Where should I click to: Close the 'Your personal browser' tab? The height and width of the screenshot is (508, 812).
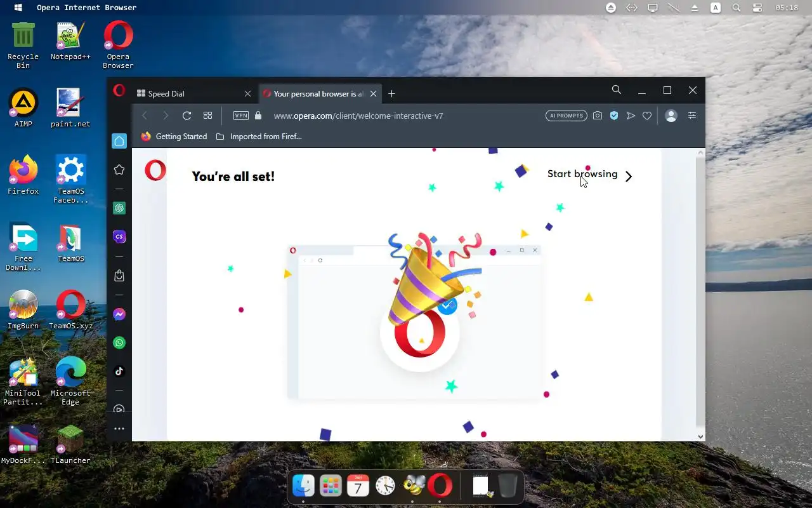click(x=373, y=93)
